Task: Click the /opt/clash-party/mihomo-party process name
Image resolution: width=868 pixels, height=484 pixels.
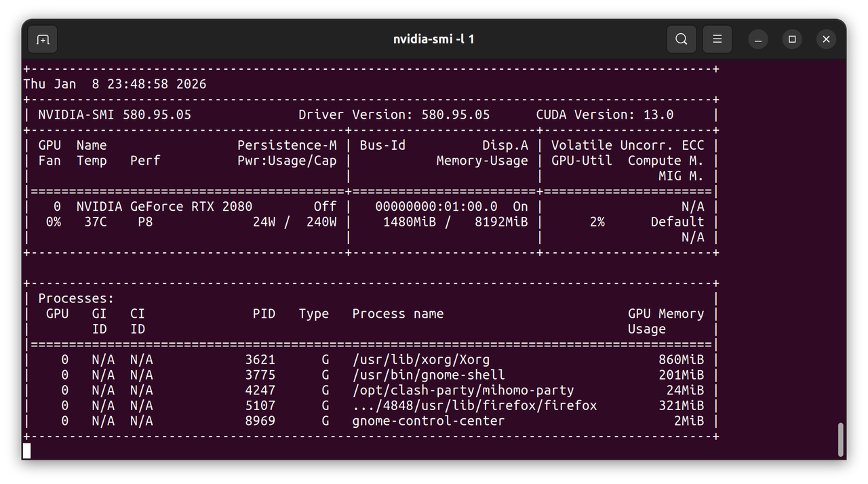Action: pyautogui.click(x=463, y=390)
